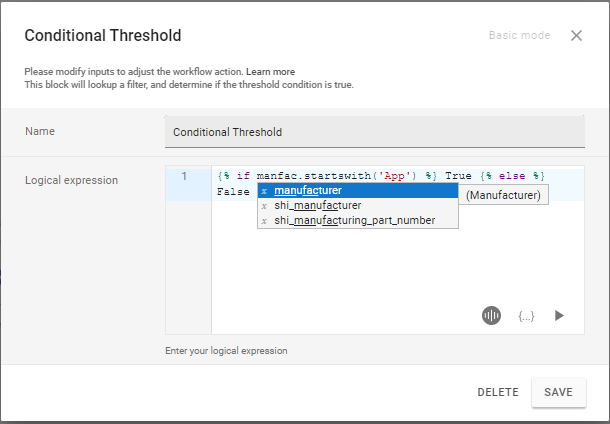Click the word False on second line
Image resolution: width=610 pixels, height=424 pixels.
click(232, 192)
